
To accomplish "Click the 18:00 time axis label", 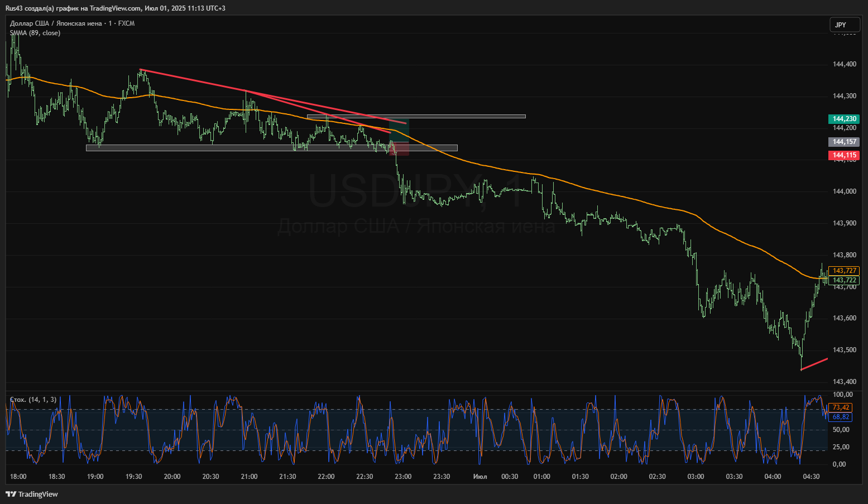I will point(18,477).
